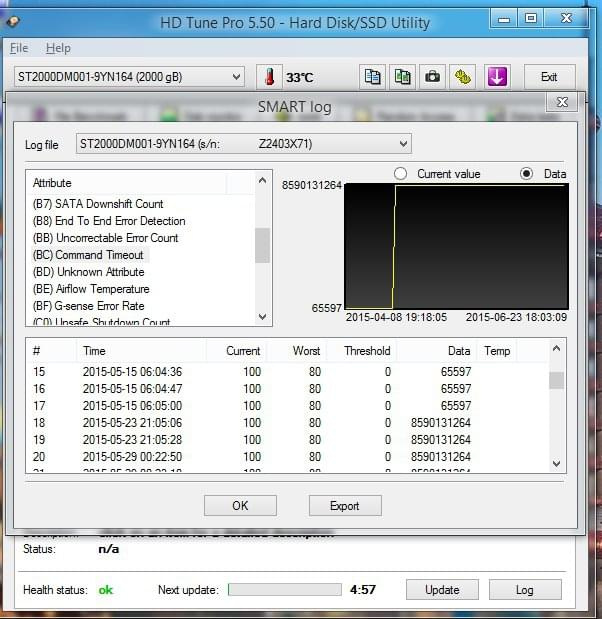Click the purple down-arrow save icon
This screenshot has height=619, width=602.
pyautogui.click(x=497, y=77)
